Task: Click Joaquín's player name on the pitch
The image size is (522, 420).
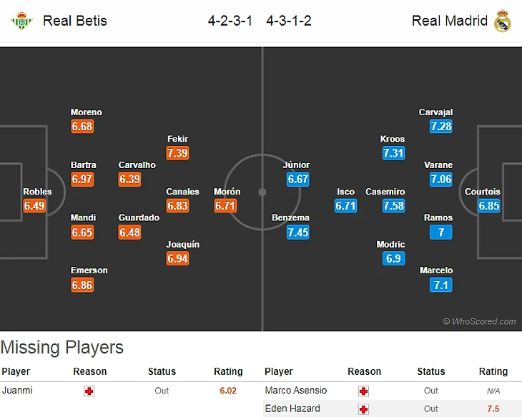Action: 182,245
